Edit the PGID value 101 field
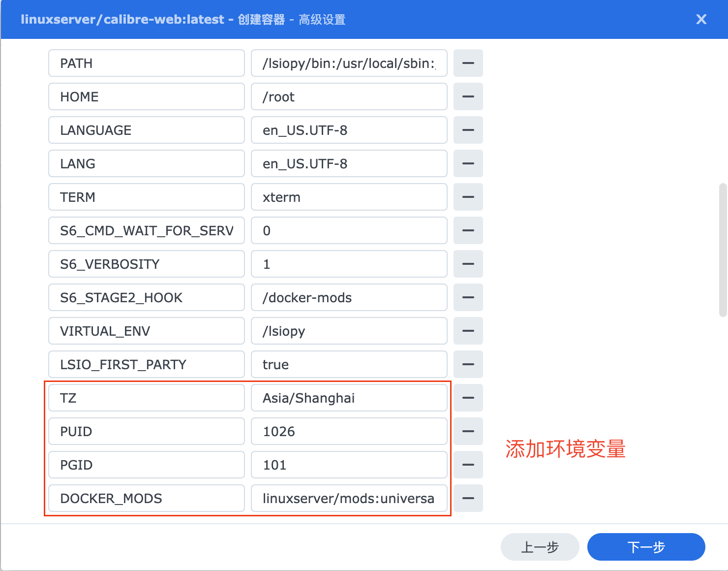This screenshot has width=728, height=571. (x=349, y=465)
